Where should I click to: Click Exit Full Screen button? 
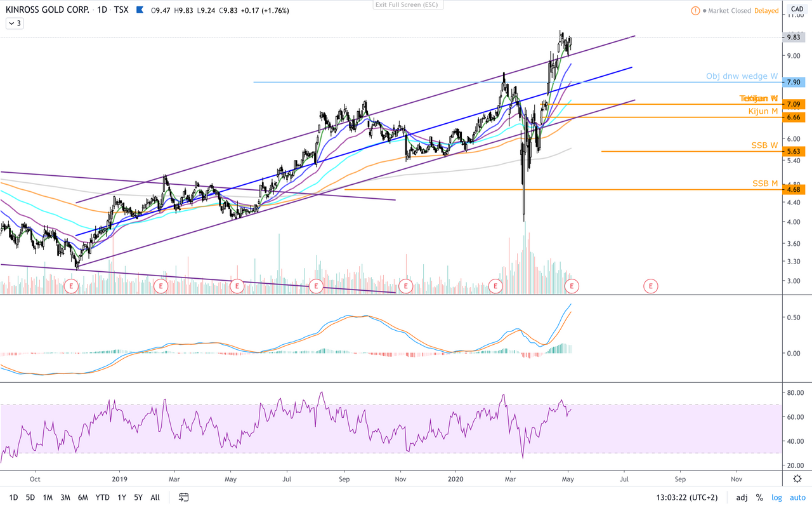409,4
